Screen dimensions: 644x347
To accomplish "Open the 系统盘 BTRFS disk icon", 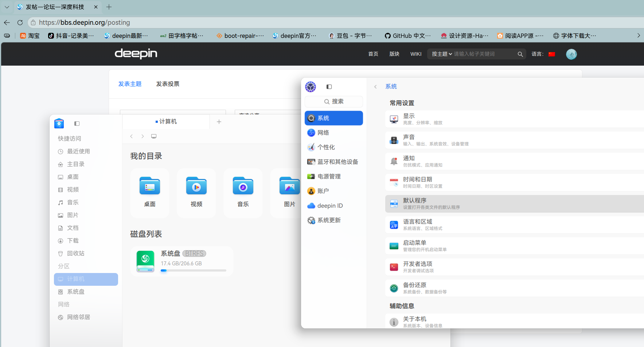I will [145, 261].
